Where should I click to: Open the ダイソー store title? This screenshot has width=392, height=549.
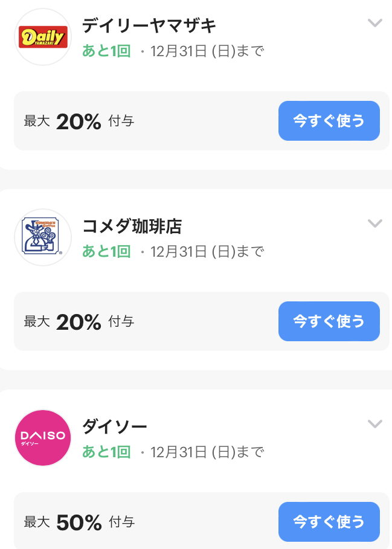pyautogui.click(x=114, y=426)
